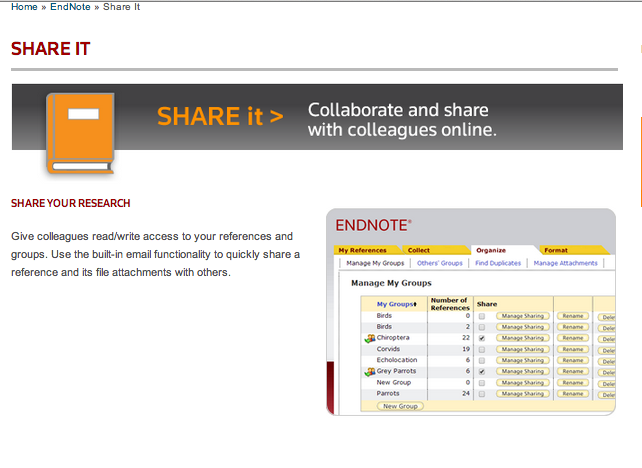This screenshot has width=642, height=468.
Task: Click the 'Corvids' group name
Action: point(388,349)
